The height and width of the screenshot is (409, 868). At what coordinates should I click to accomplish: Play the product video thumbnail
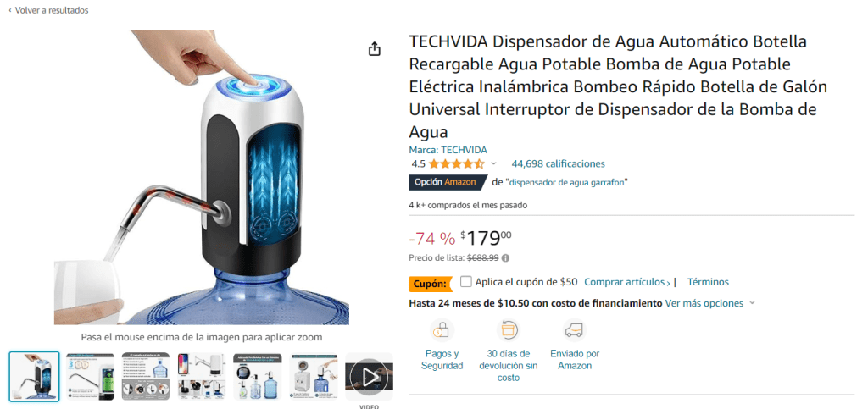pyautogui.click(x=369, y=376)
